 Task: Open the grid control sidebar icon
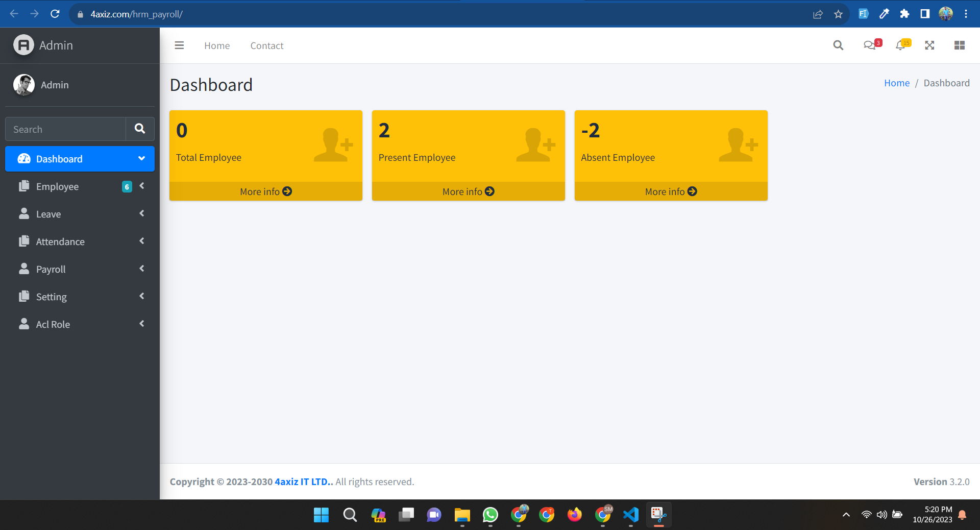click(959, 45)
